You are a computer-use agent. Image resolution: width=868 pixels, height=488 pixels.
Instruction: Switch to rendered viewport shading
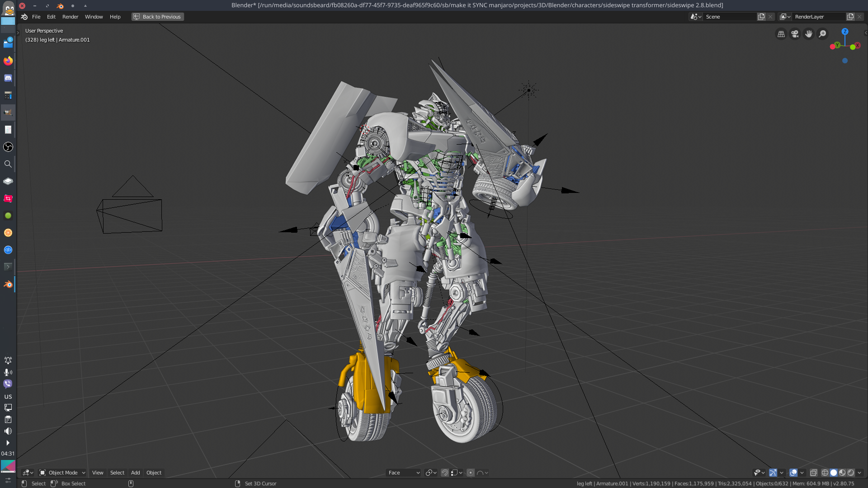point(851,473)
